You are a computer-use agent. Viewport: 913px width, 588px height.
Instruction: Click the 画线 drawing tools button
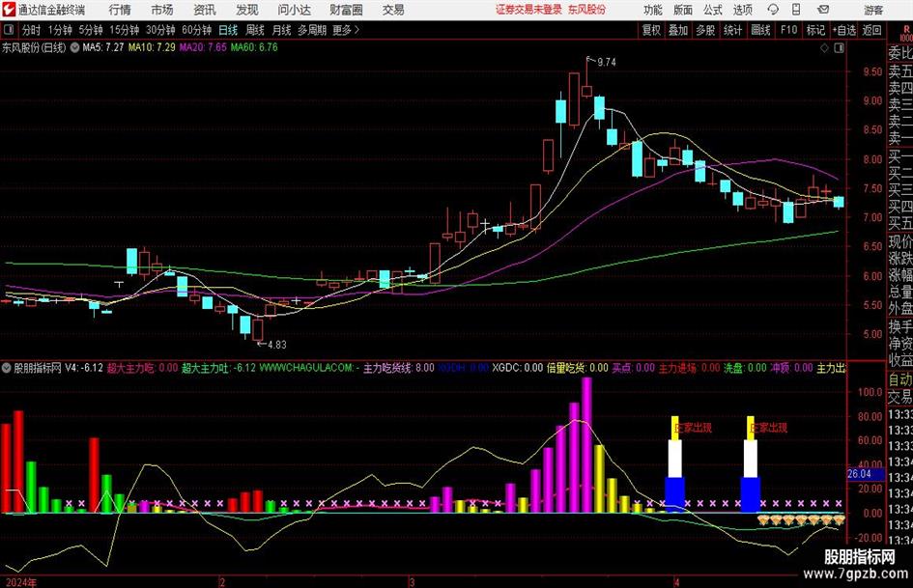(760, 30)
